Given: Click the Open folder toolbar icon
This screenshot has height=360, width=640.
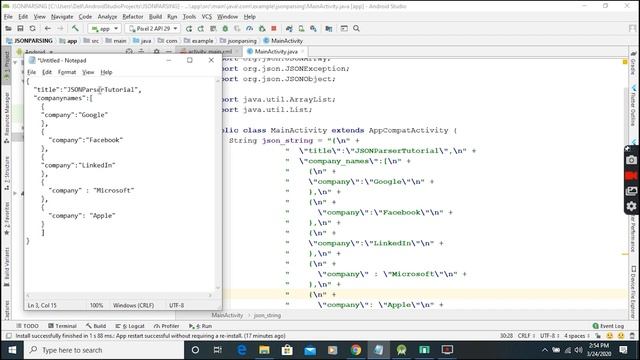Looking at the screenshot, I should 8,29.
